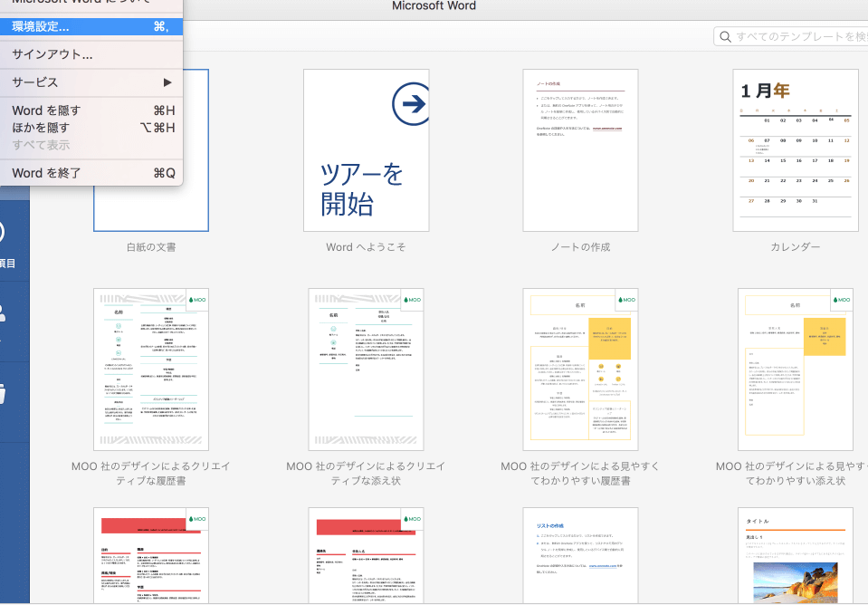This screenshot has height=605, width=868.
Task: Click MOO badge on creative resume thumbnail
Action: 197,300
